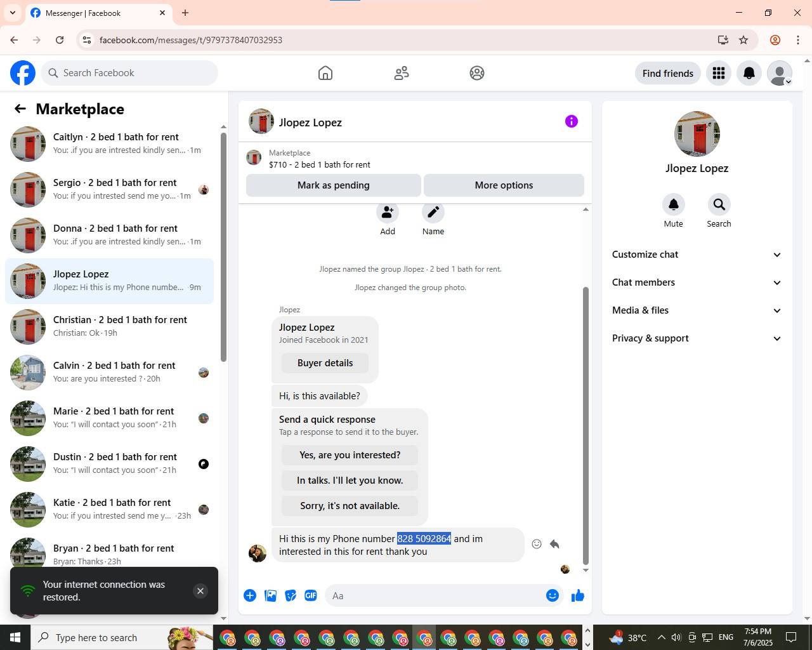
Task: Click the conversation list scrollbar
Action: coord(223,246)
